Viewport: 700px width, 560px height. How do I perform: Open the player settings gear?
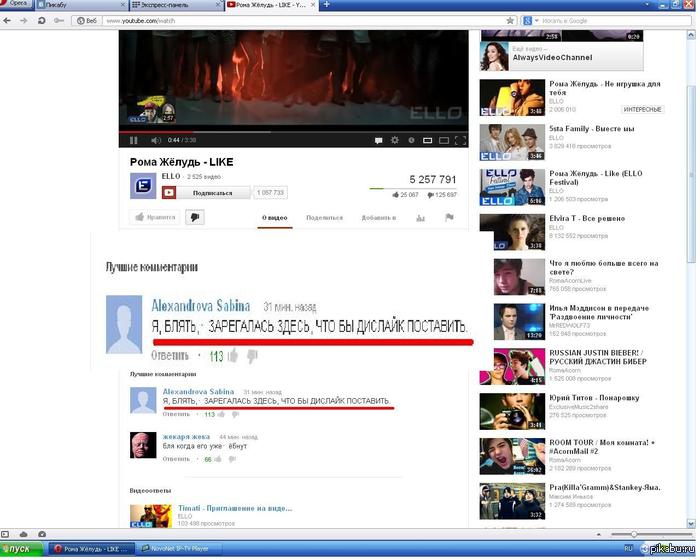pyautogui.click(x=395, y=140)
